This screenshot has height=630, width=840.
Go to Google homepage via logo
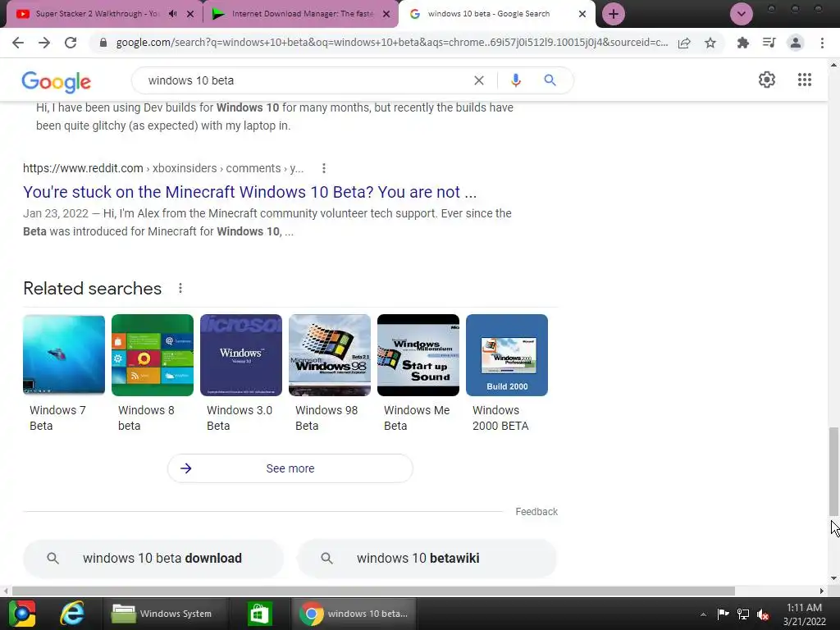click(x=57, y=81)
